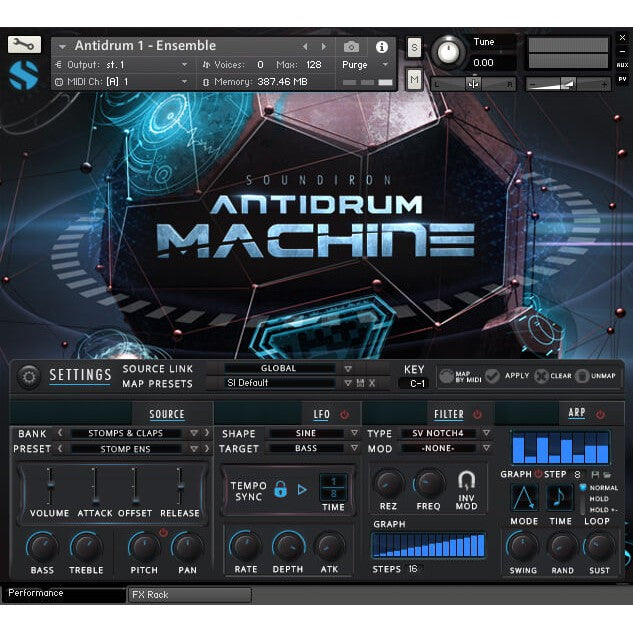Viewport: 633px width, 633px height.
Task: Select the Normal loop mode
Action: pos(604,488)
